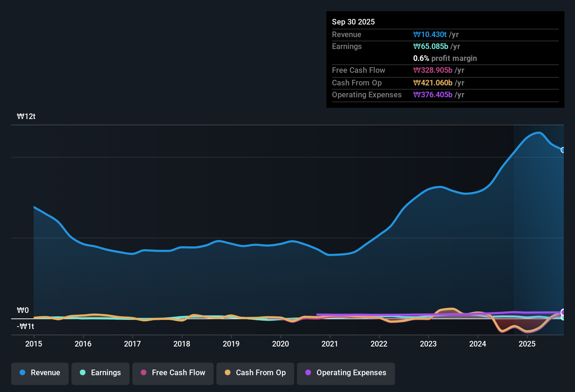Select the purple Operating Expenses legend dot

pos(308,373)
